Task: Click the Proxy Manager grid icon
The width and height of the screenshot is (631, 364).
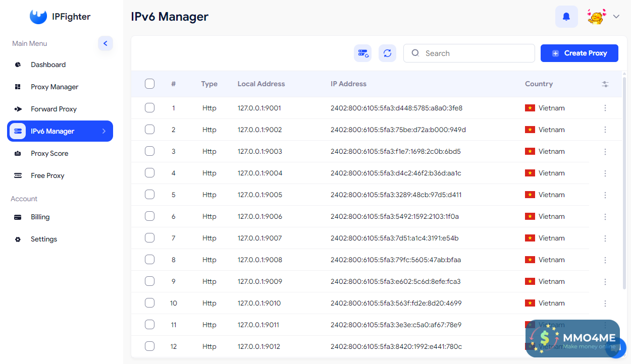Action: pos(18,87)
